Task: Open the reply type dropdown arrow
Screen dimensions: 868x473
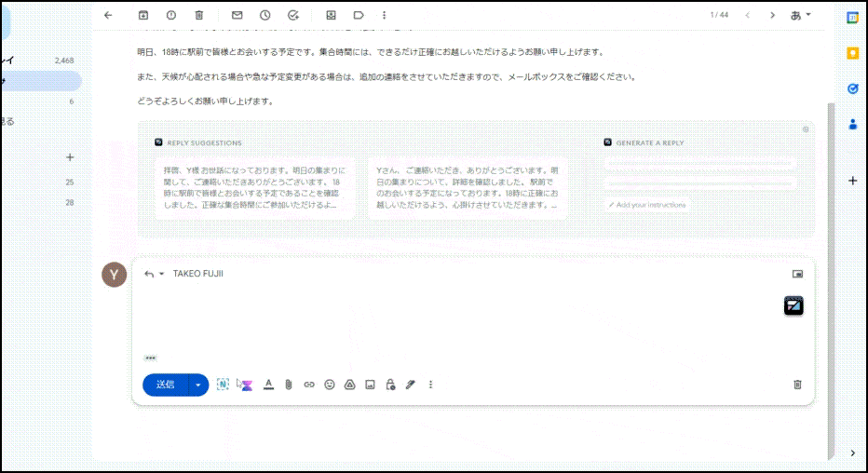Action: point(162,274)
